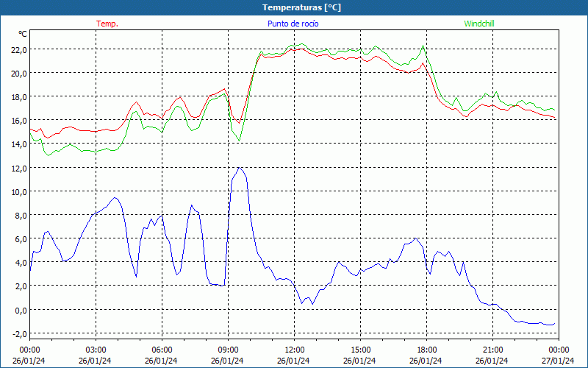This screenshot has height=368, width=588.
Task: Click the 06:00 time axis label
Action: pos(162,350)
